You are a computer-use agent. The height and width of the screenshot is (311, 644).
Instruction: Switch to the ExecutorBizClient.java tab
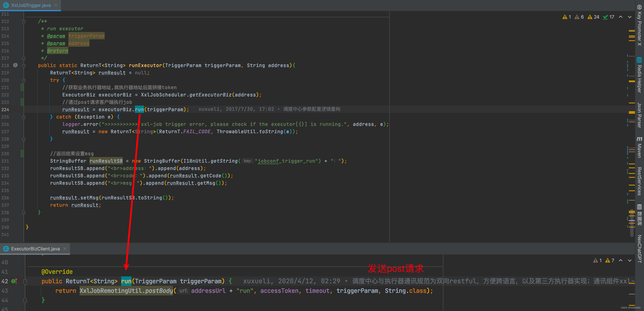[35, 249]
